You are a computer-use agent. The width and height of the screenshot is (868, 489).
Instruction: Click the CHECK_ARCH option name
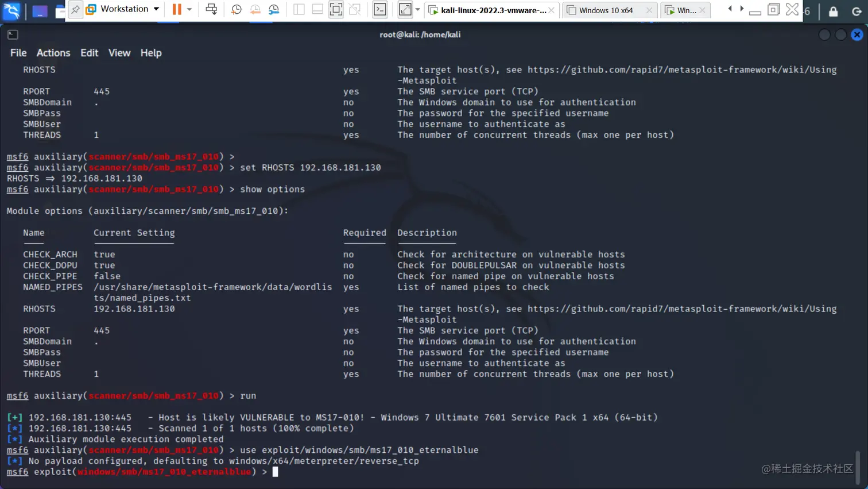(x=50, y=255)
